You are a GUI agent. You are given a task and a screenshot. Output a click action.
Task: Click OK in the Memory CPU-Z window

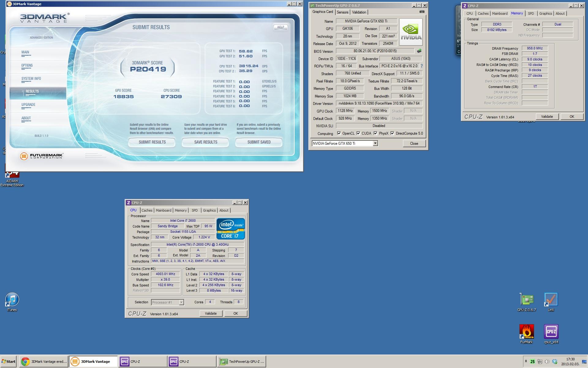pyautogui.click(x=571, y=117)
